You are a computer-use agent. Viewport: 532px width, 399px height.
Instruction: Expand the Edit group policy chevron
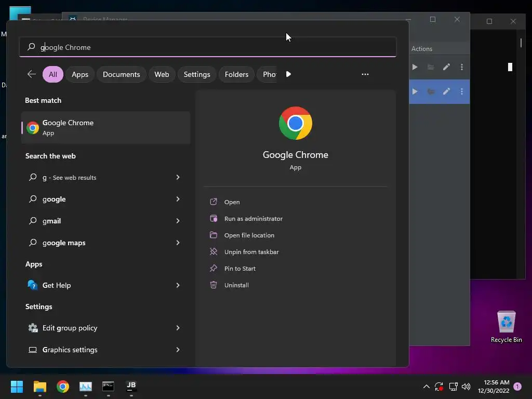tap(178, 328)
